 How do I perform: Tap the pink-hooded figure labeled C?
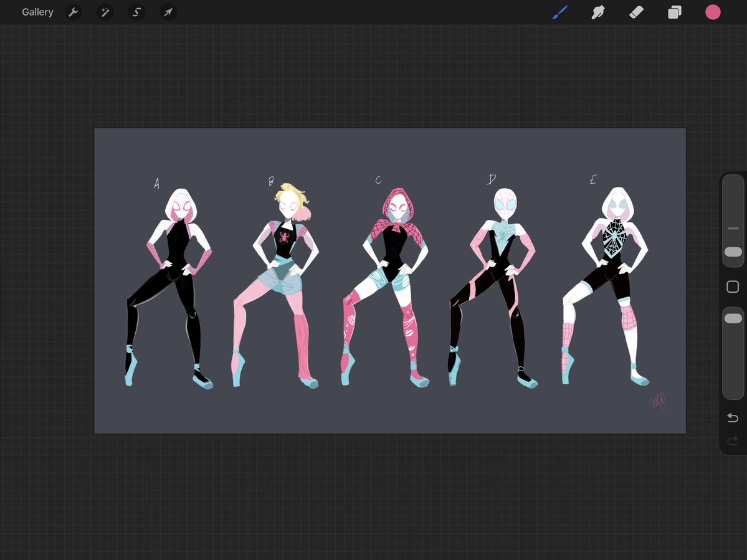coord(386,287)
